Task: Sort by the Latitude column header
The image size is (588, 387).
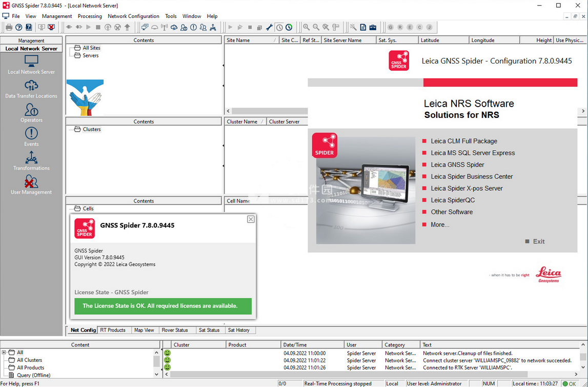Action: point(443,40)
